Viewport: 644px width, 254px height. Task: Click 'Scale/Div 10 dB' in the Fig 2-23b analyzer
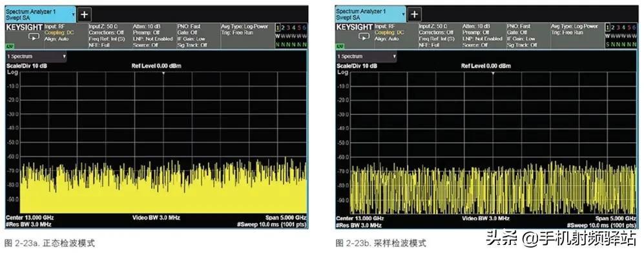click(x=357, y=66)
